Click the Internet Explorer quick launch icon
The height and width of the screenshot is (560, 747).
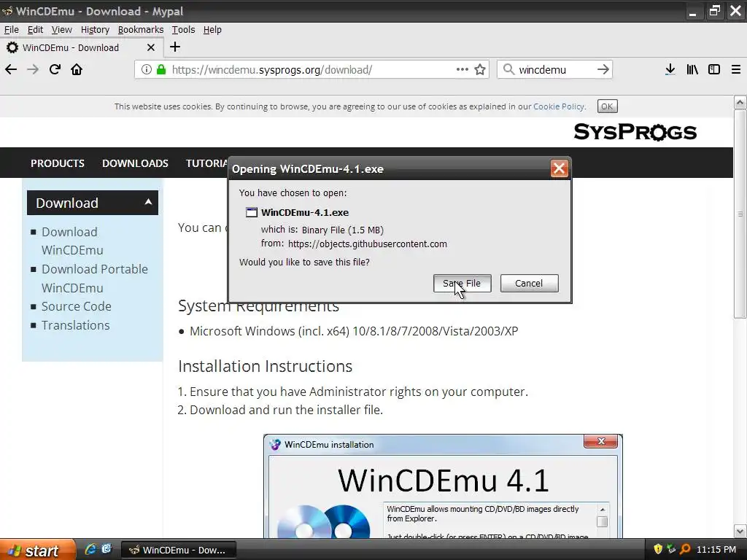point(90,549)
